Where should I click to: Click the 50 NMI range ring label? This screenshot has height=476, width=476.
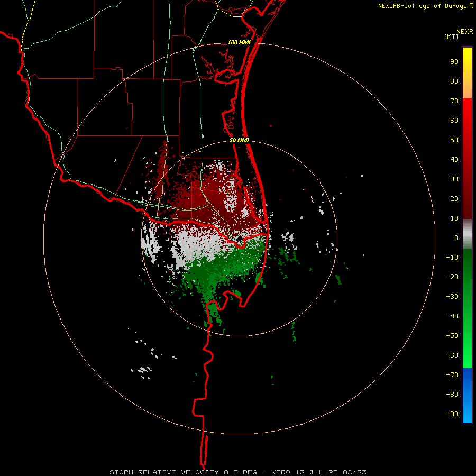(x=239, y=140)
